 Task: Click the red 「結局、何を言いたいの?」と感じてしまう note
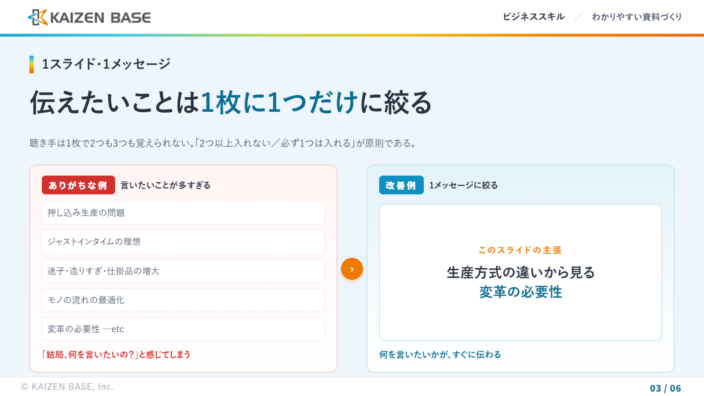coord(116,354)
